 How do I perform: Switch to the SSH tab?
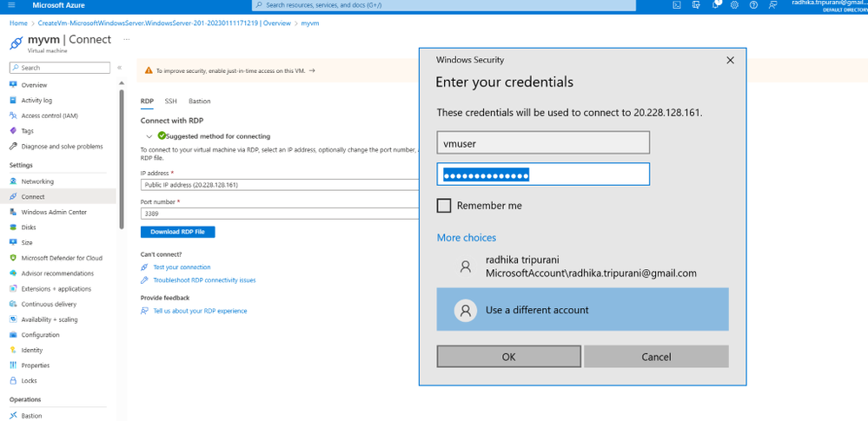[170, 102]
